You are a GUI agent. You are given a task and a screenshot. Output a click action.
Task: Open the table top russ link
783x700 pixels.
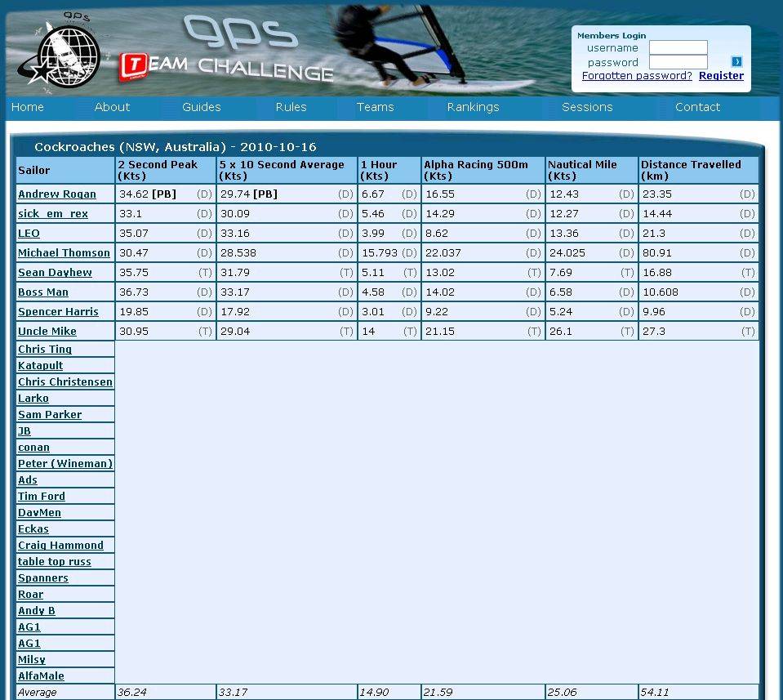click(55, 562)
